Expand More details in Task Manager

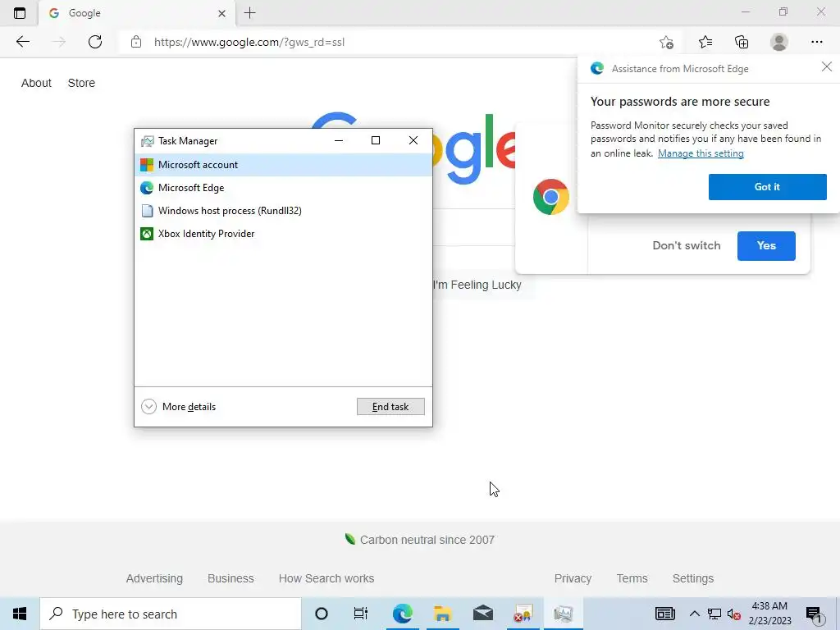point(178,407)
